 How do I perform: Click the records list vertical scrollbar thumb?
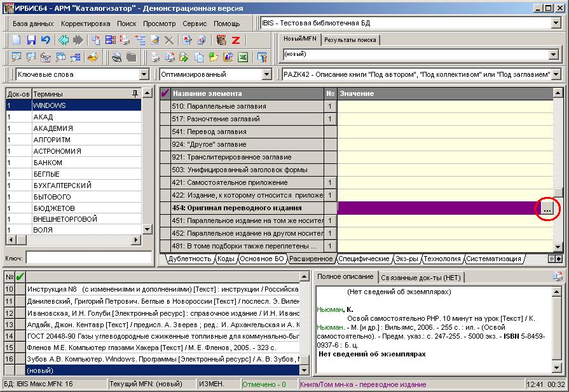coord(305,360)
